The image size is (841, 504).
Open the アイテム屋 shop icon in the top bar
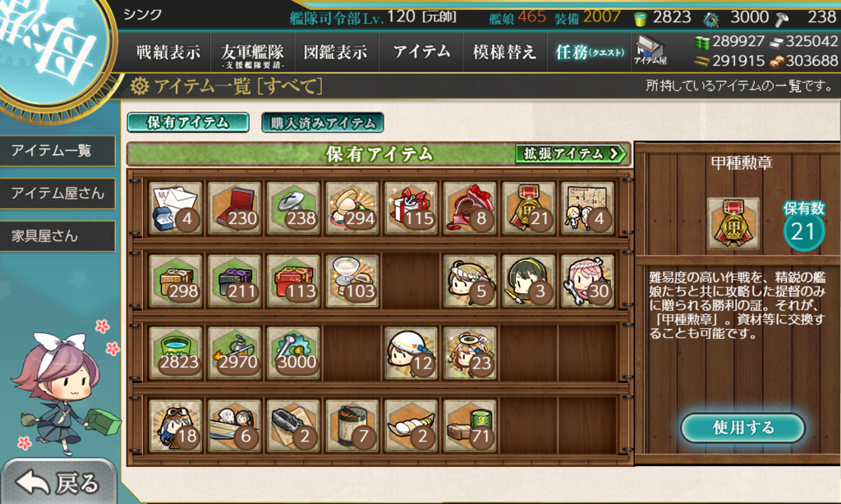click(x=650, y=51)
